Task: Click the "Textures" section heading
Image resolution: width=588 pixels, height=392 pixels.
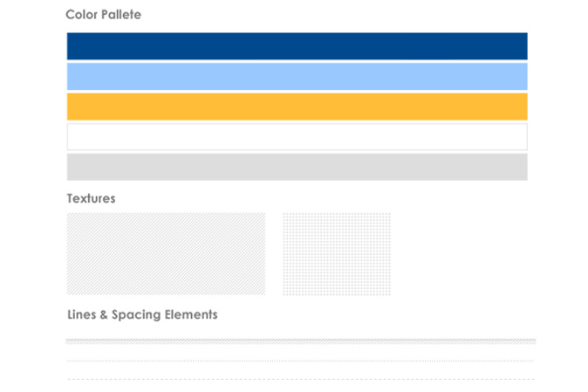Action: pos(91,198)
